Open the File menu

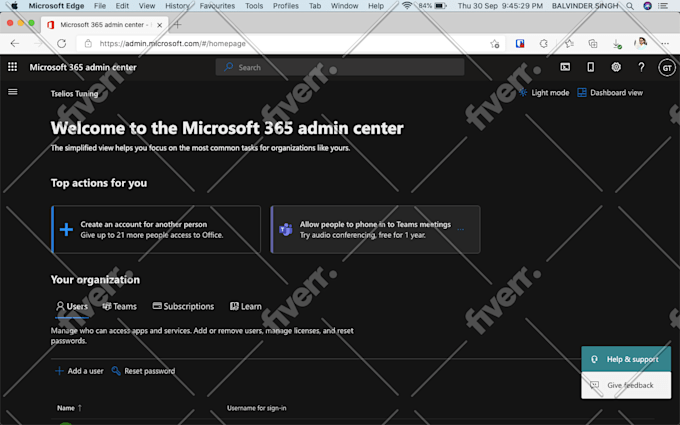pyautogui.click(x=100, y=6)
